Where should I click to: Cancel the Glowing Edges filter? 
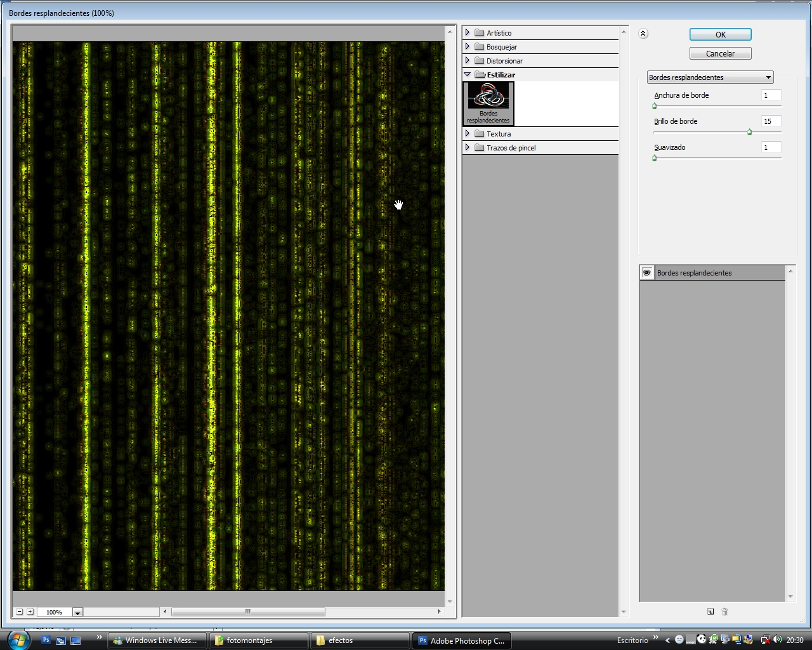720,53
